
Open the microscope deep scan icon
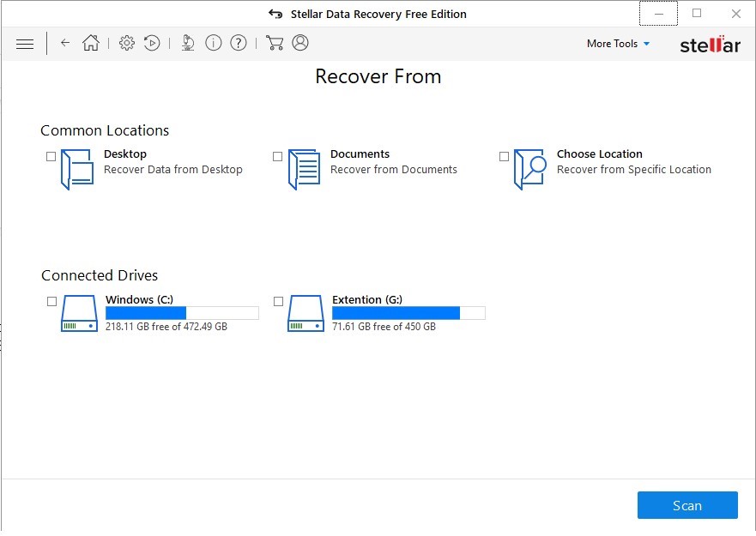point(188,43)
